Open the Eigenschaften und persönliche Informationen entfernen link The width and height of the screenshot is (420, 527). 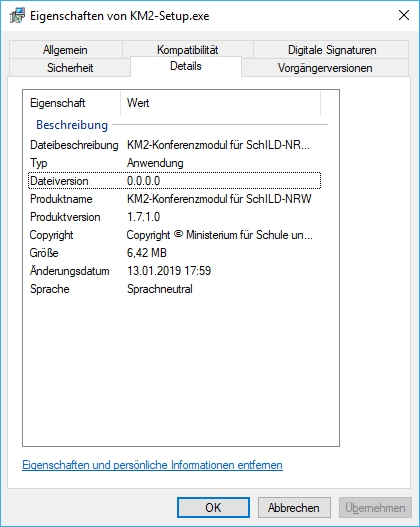[x=152, y=465]
